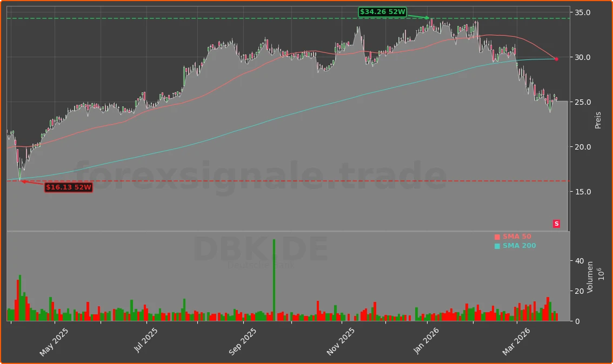Click the red endpoint dot of SMA line

tap(556, 59)
